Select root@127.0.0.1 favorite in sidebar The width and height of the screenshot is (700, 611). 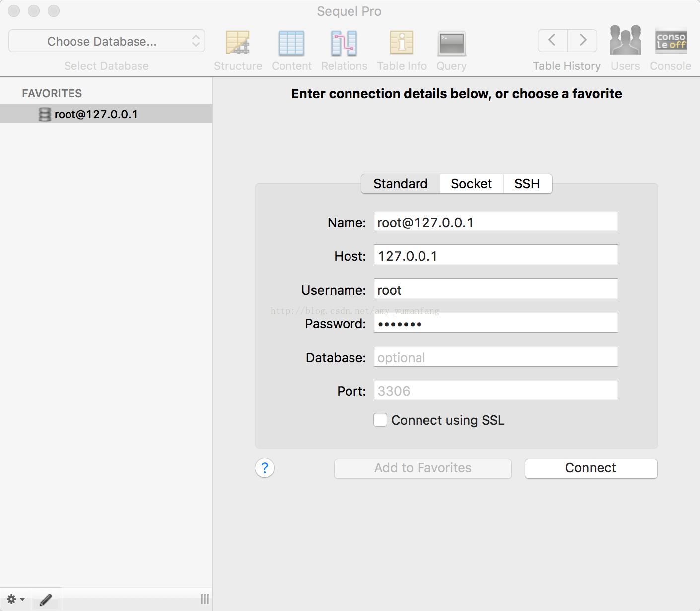[106, 114]
